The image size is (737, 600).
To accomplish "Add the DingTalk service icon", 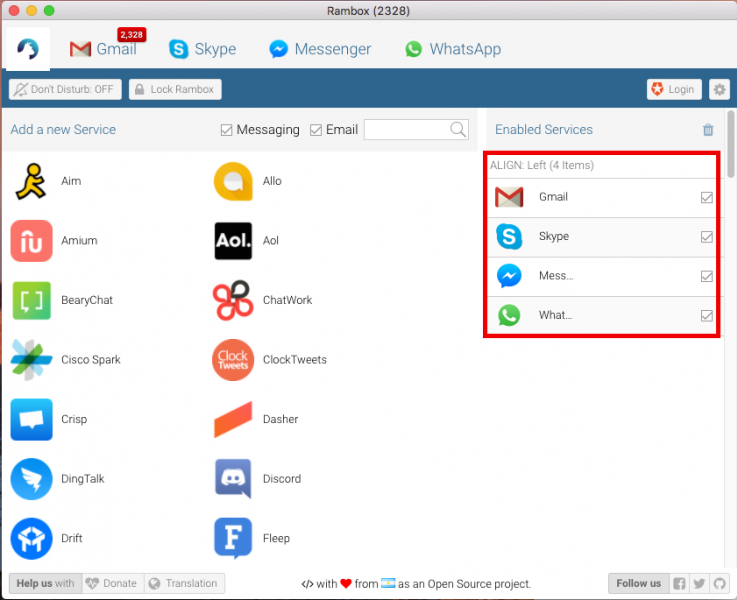I will click(31, 479).
